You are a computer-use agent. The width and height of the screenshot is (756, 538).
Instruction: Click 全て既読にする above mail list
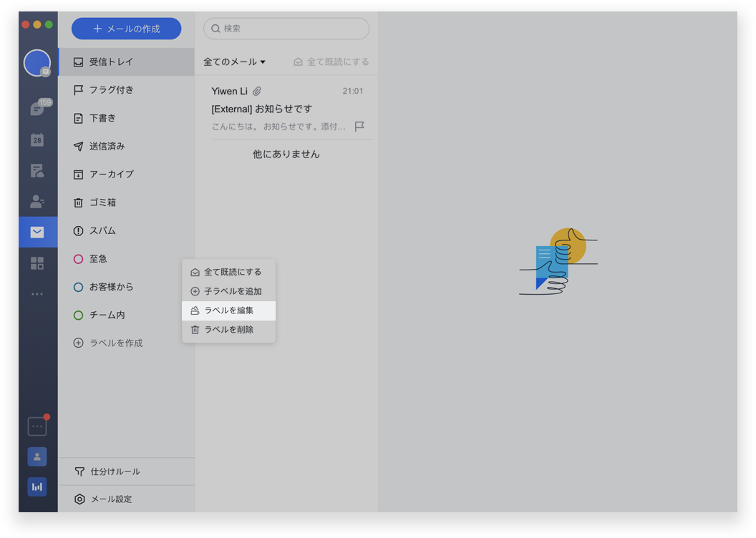click(x=331, y=62)
